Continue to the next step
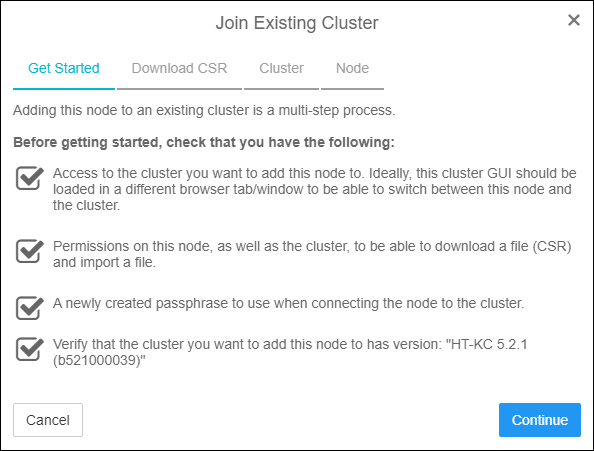This screenshot has height=451, width=594. click(539, 420)
